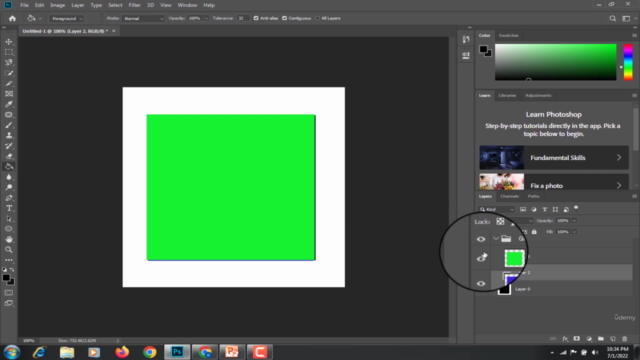Image resolution: width=640 pixels, height=360 pixels.
Task: Select the History Brush tool
Action: click(x=9, y=146)
